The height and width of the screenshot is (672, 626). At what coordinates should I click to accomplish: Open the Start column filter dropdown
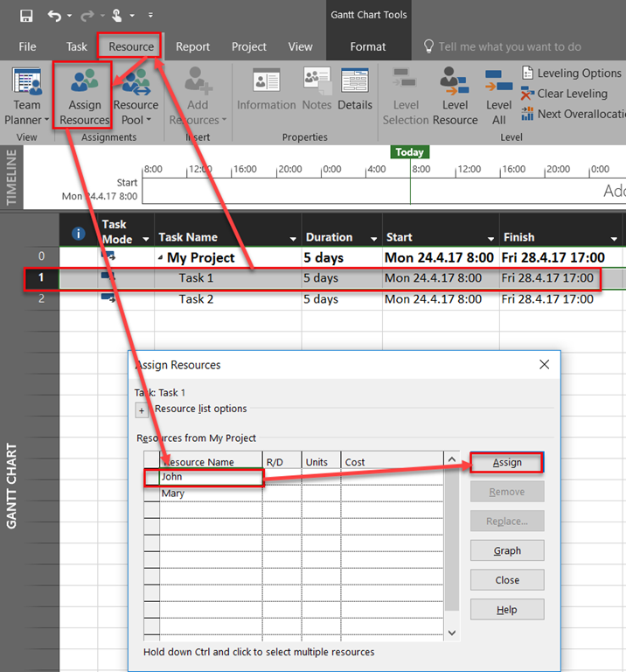(490, 239)
